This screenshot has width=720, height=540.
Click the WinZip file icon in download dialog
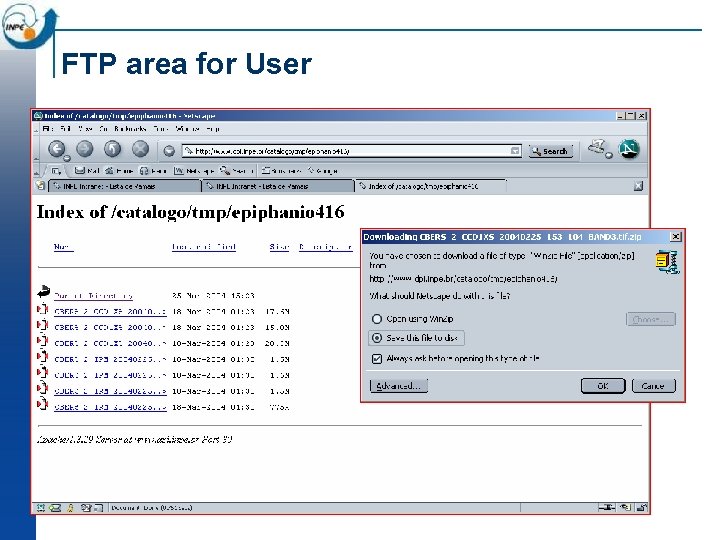(666, 262)
